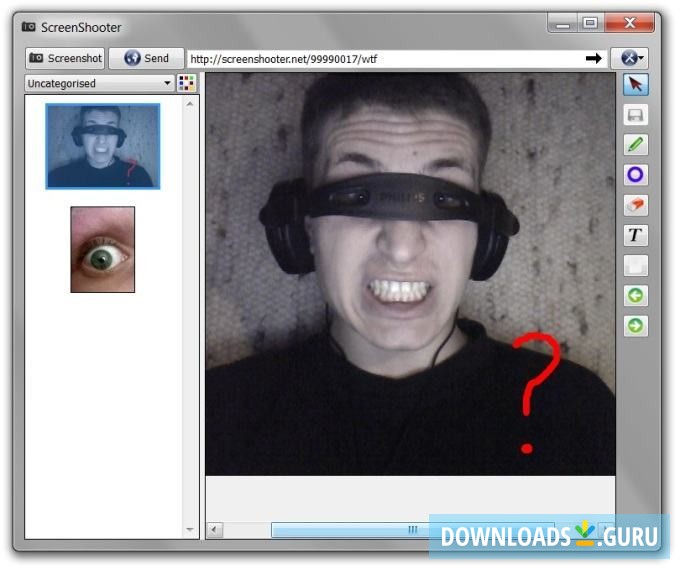
Task: Select the eraser tool
Action: pos(638,206)
